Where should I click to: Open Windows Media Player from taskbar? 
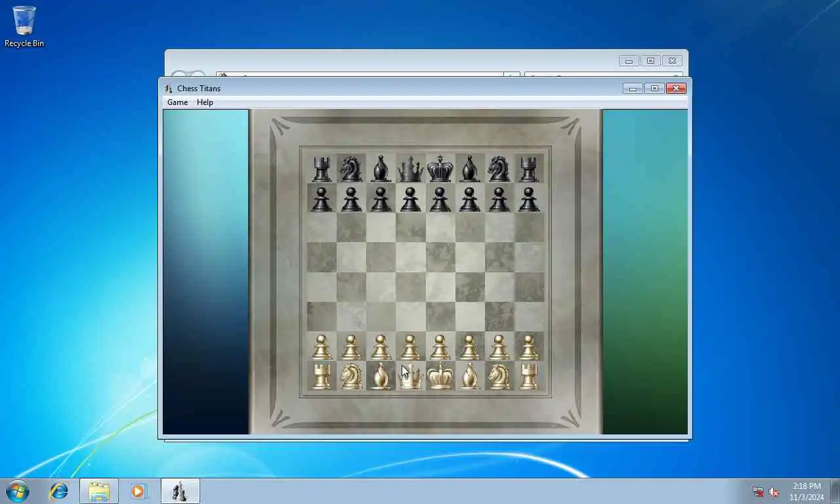tap(138, 491)
